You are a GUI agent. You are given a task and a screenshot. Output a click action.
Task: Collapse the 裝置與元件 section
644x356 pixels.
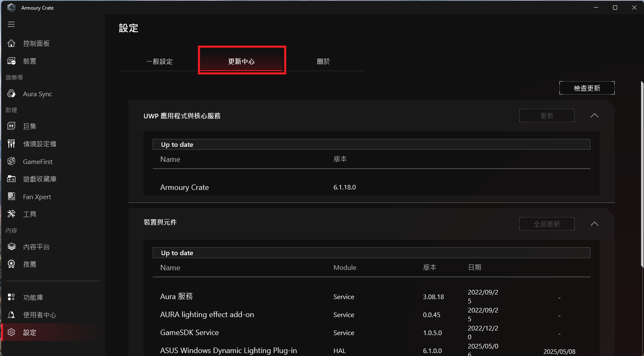click(594, 224)
